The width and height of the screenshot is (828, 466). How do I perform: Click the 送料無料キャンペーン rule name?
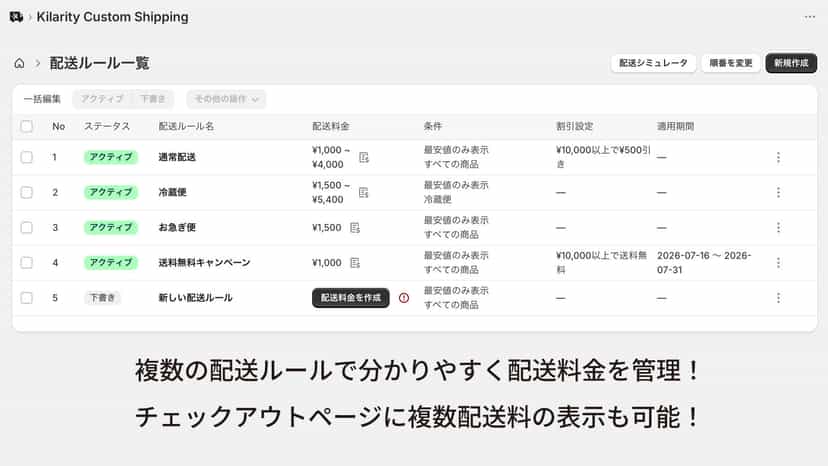(x=204, y=263)
